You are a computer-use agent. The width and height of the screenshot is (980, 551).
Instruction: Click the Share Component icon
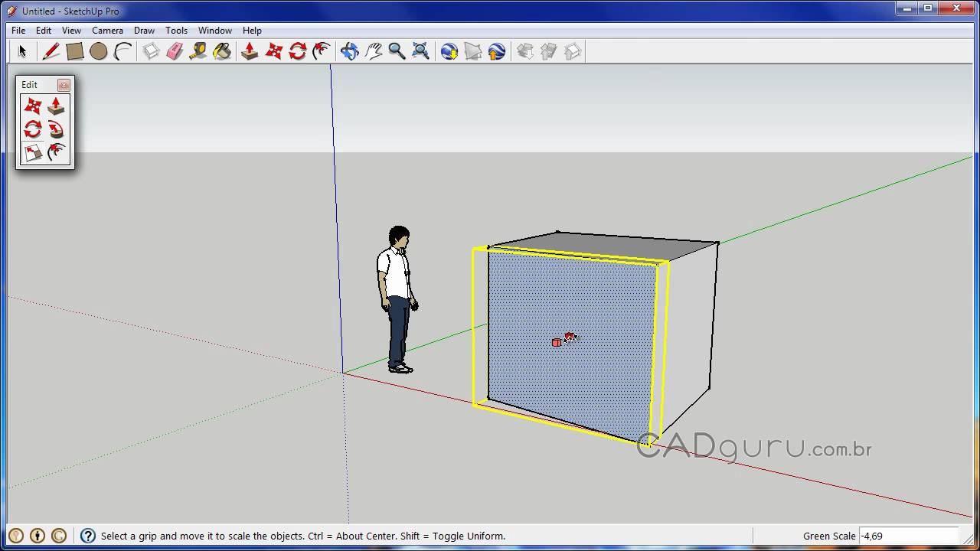pyautogui.click(x=572, y=51)
